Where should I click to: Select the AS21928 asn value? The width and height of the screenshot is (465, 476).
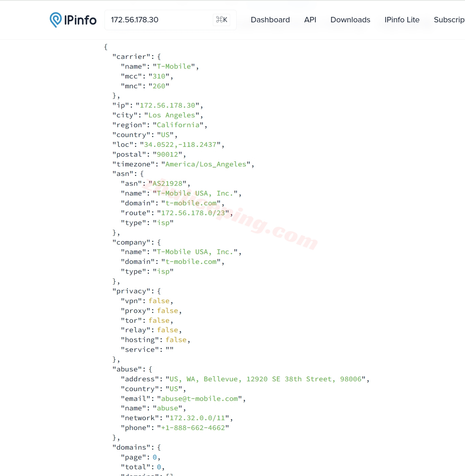tap(168, 184)
